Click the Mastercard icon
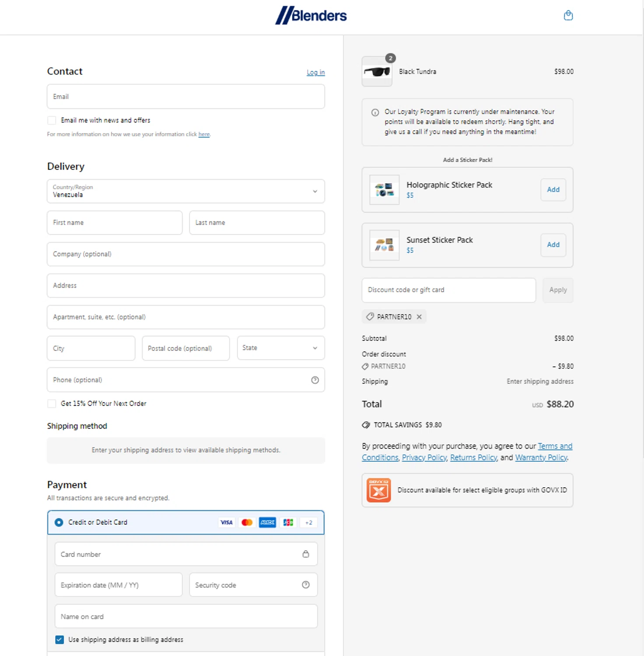The image size is (644, 656). 247,522
